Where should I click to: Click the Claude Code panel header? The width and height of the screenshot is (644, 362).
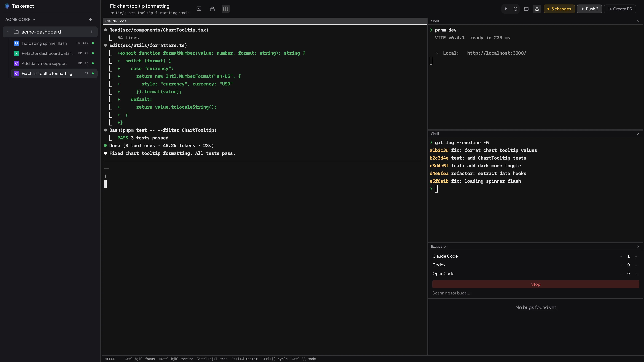coord(116,21)
